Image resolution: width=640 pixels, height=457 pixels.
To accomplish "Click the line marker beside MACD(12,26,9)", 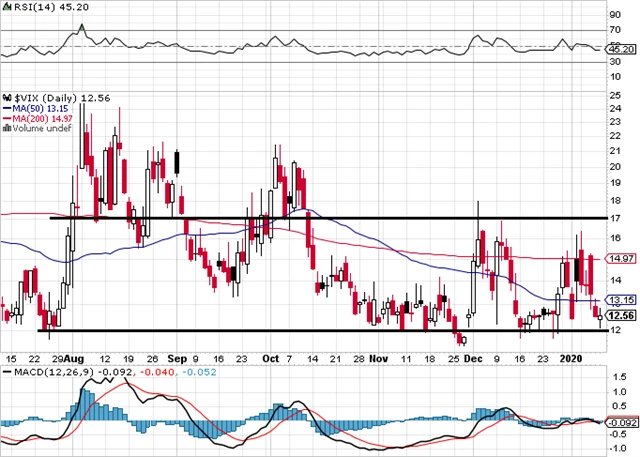I will [6, 373].
